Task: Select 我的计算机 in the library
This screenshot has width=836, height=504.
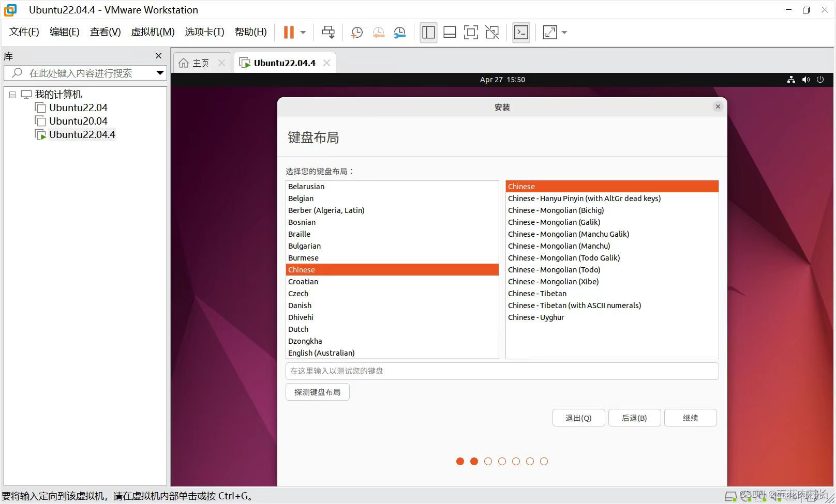Action: [x=58, y=95]
